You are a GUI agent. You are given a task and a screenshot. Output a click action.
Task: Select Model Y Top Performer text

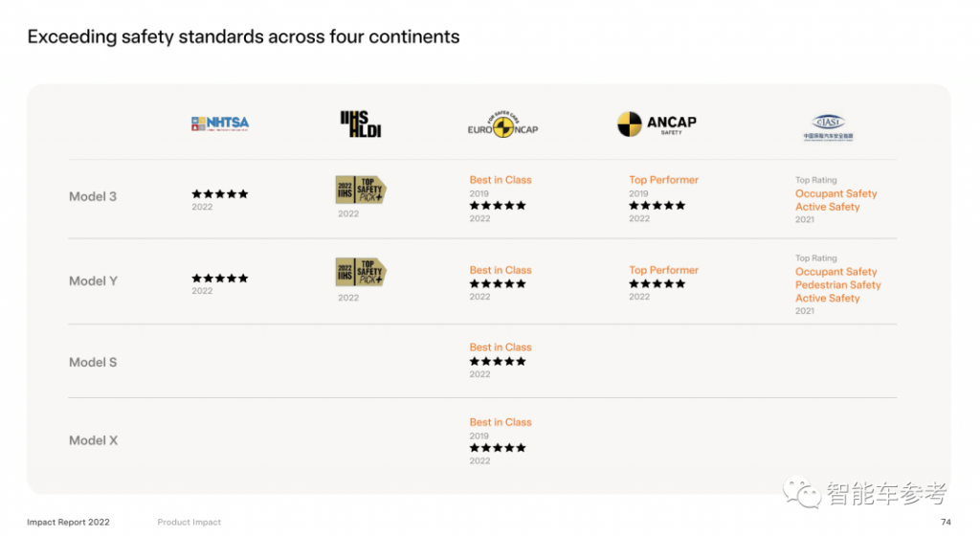[x=664, y=270]
